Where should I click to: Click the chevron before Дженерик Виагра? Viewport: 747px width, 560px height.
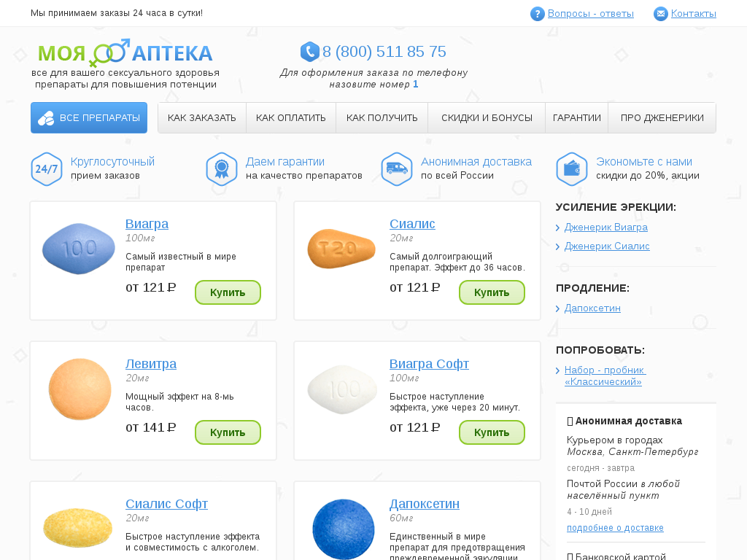(558, 228)
